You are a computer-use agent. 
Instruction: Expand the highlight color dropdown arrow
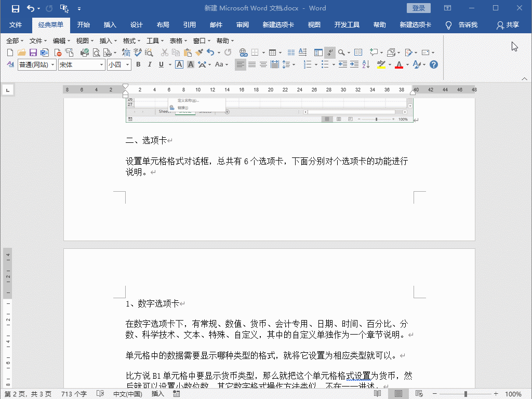coord(390,64)
